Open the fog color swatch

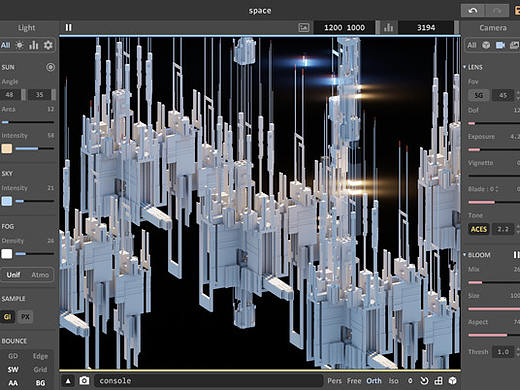7,254
